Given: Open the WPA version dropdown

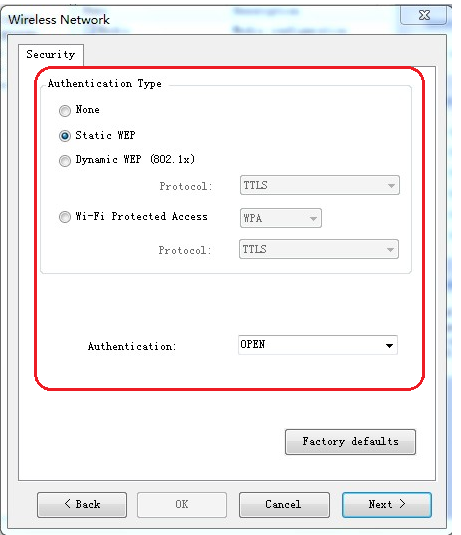Looking at the screenshot, I should (280, 218).
